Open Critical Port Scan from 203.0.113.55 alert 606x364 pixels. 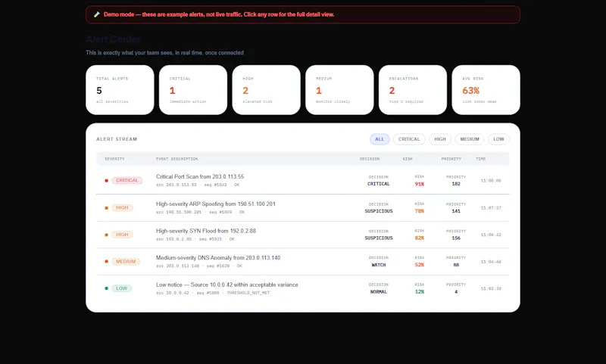[302, 180]
